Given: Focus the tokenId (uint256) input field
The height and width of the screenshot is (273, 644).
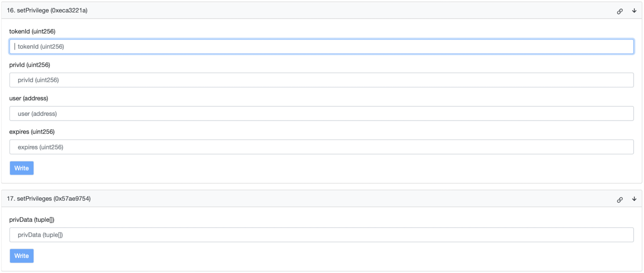Looking at the screenshot, I should 322,47.
